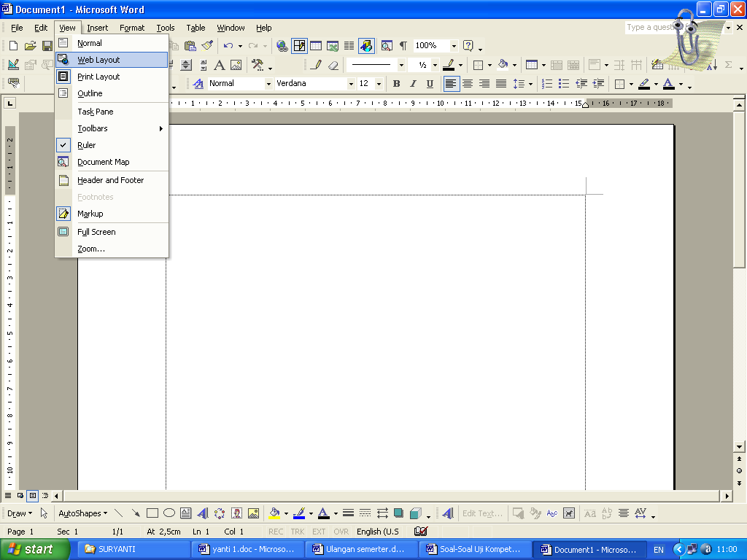This screenshot has height=560, width=747.
Task: Click the Bullets list icon
Action: 564,84
